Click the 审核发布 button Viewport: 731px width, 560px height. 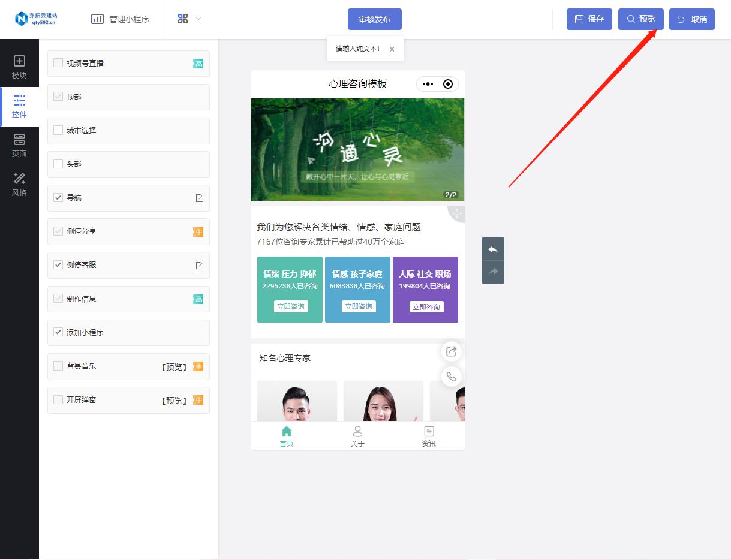tap(374, 19)
